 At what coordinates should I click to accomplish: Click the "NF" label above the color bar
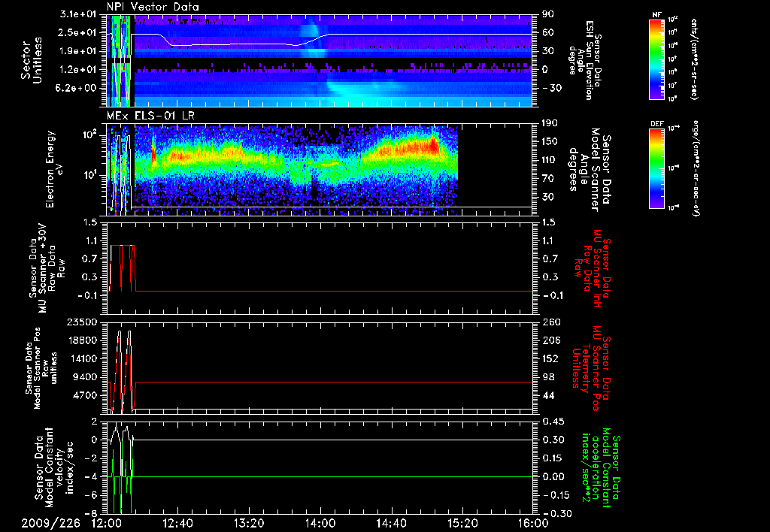[656, 15]
